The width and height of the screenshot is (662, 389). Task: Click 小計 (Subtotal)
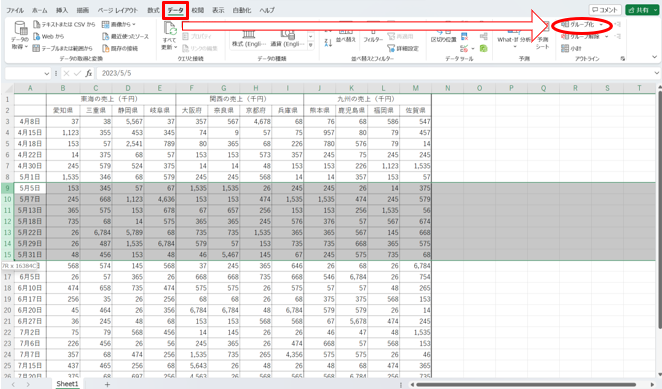tap(572, 48)
